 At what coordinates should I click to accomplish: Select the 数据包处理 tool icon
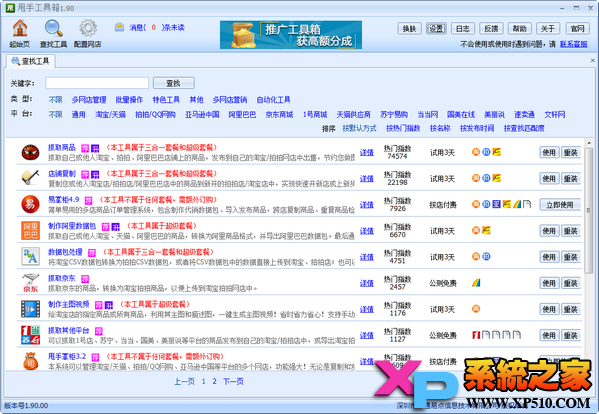(30, 257)
